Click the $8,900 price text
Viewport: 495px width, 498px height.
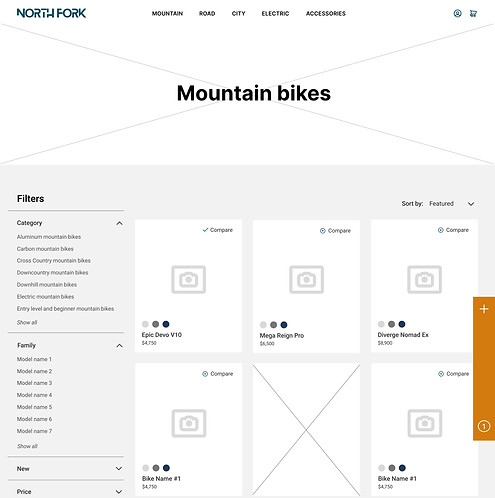(x=385, y=343)
